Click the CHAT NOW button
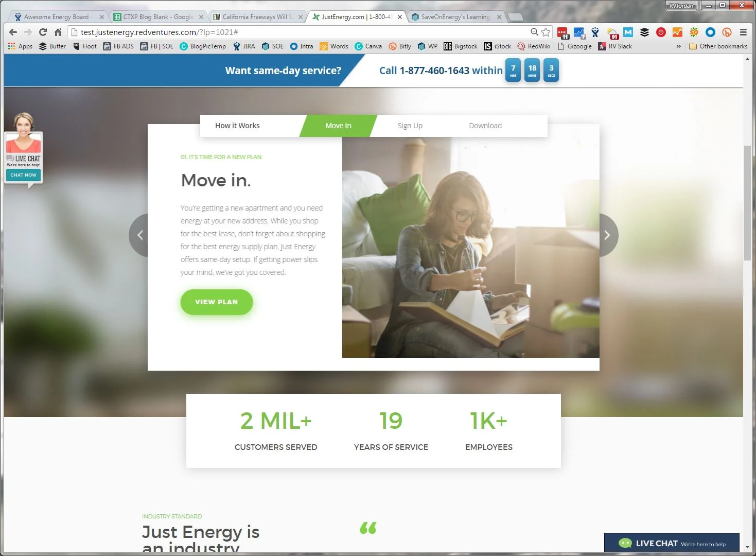The image size is (756, 556). pyautogui.click(x=24, y=175)
